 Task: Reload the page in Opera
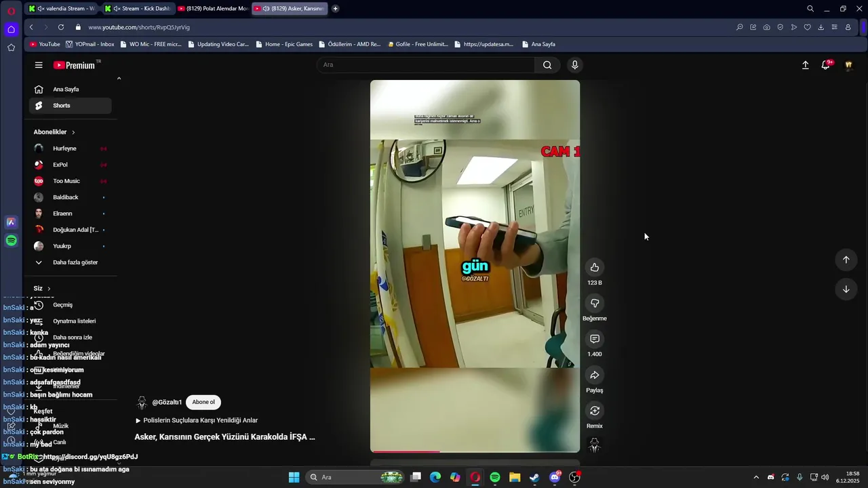pos(61,27)
